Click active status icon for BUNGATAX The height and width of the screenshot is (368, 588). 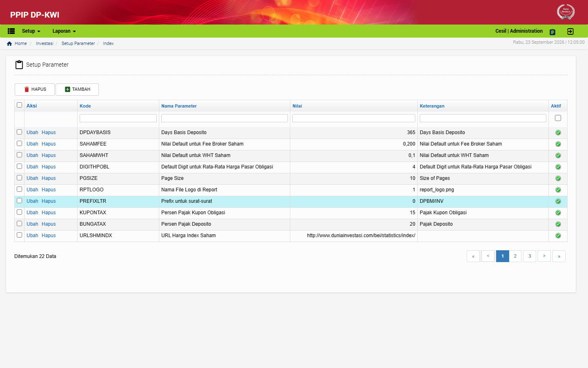558,224
